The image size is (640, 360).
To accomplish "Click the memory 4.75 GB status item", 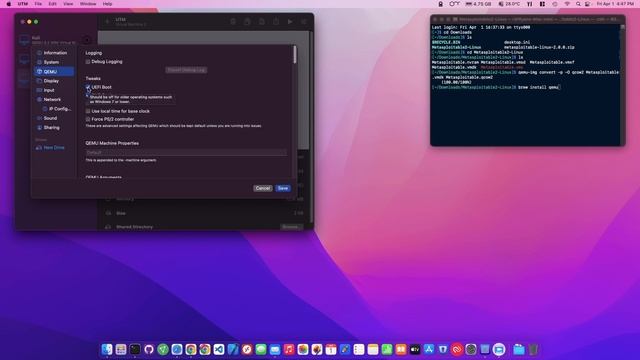I will [x=479, y=4].
